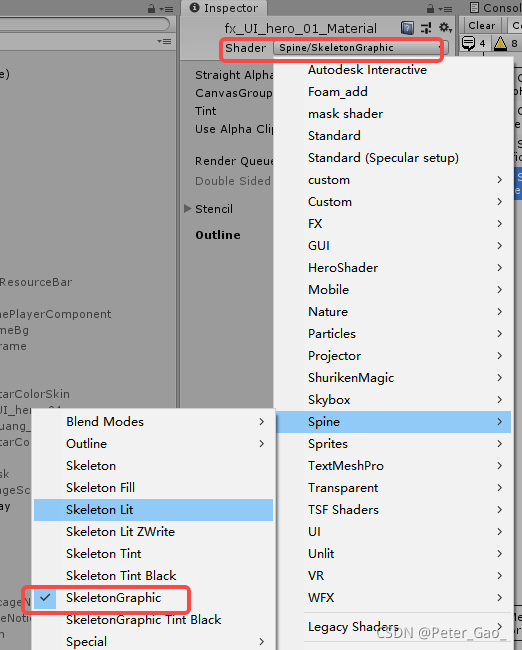Image resolution: width=522 pixels, height=650 pixels.
Task: Open the Skybox shader category
Action: tap(393, 400)
